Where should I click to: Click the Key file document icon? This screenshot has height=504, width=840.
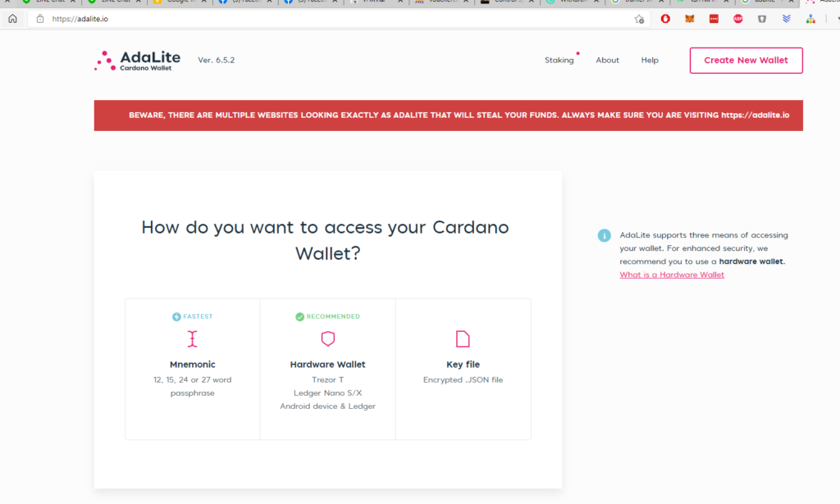[463, 338]
